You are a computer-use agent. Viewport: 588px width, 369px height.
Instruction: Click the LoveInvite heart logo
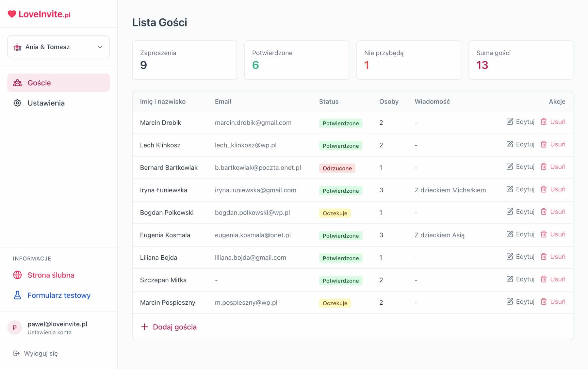[x=12, y=14]
